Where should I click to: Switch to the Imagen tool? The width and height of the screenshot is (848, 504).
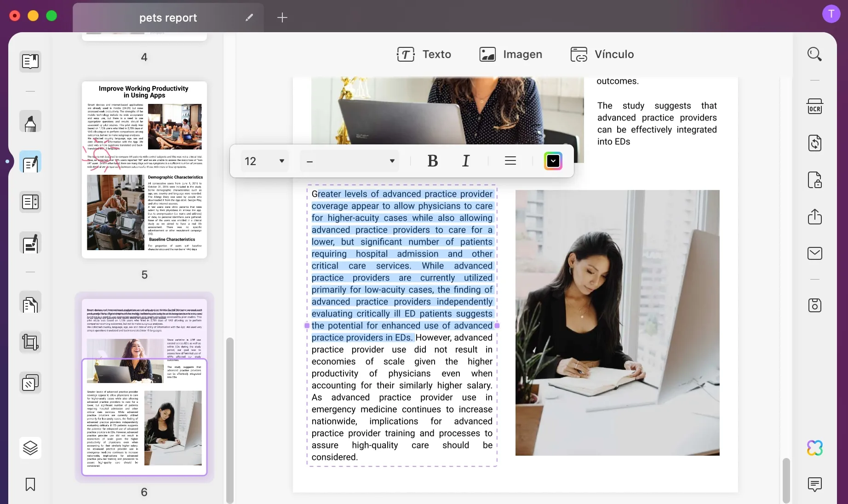tap(510, 54)
